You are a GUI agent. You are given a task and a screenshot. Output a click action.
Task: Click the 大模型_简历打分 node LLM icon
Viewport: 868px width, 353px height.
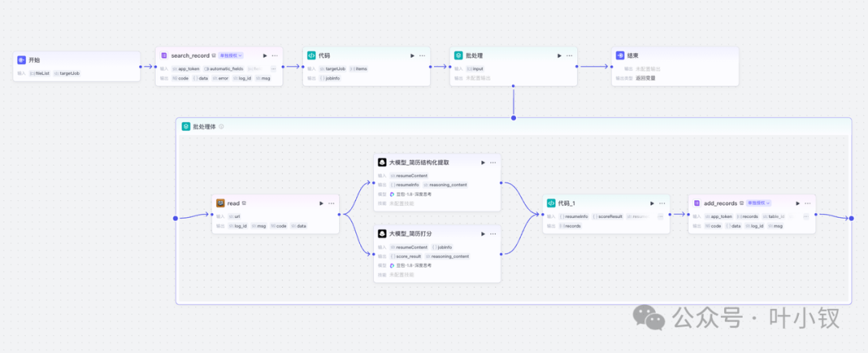coord(382,234)
